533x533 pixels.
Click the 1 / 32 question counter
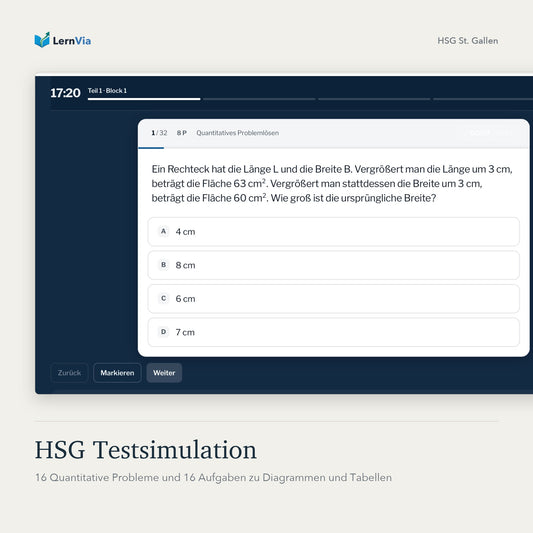tap(159, 133)
